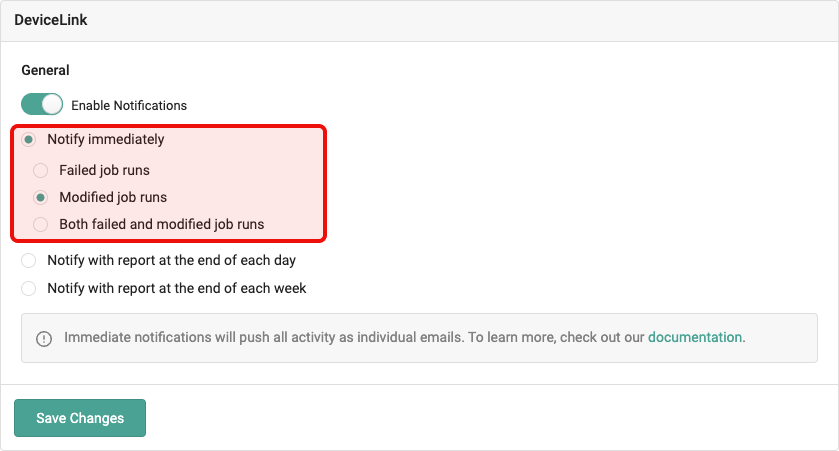Click the end of each week report label
Image resolution: width=839 pixels, height=451 pixels.
click(x=176, y=288)
